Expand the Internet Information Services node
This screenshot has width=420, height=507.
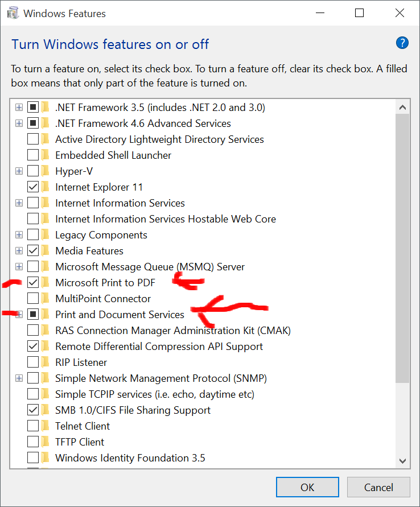click(19, 203)
